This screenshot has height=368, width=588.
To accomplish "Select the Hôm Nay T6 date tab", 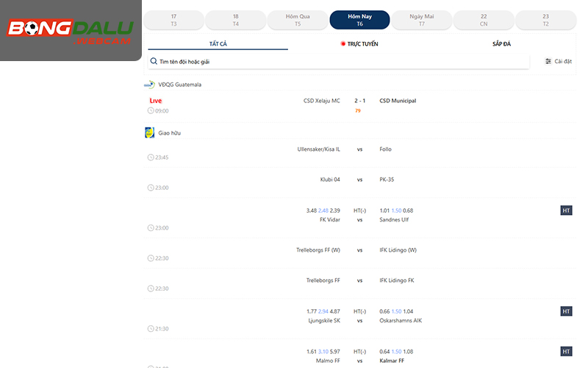I will click(359, 20).
